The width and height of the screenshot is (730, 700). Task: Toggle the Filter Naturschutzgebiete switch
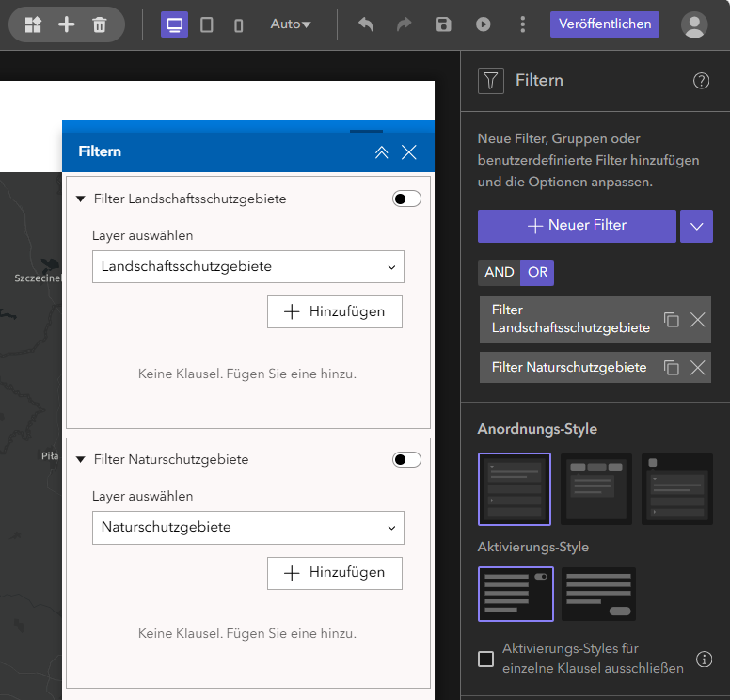tap(406, 460)
